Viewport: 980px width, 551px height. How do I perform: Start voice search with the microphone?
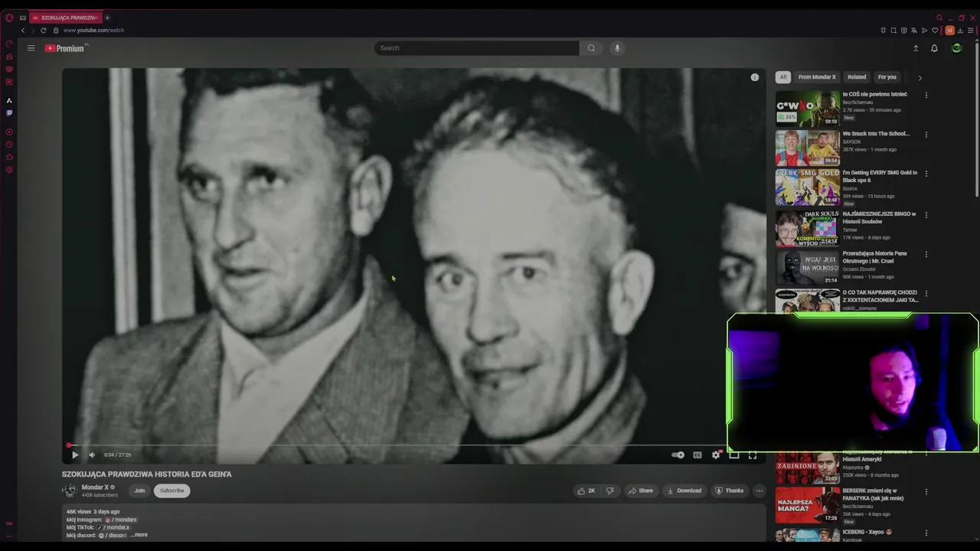(x=617, y=48)
